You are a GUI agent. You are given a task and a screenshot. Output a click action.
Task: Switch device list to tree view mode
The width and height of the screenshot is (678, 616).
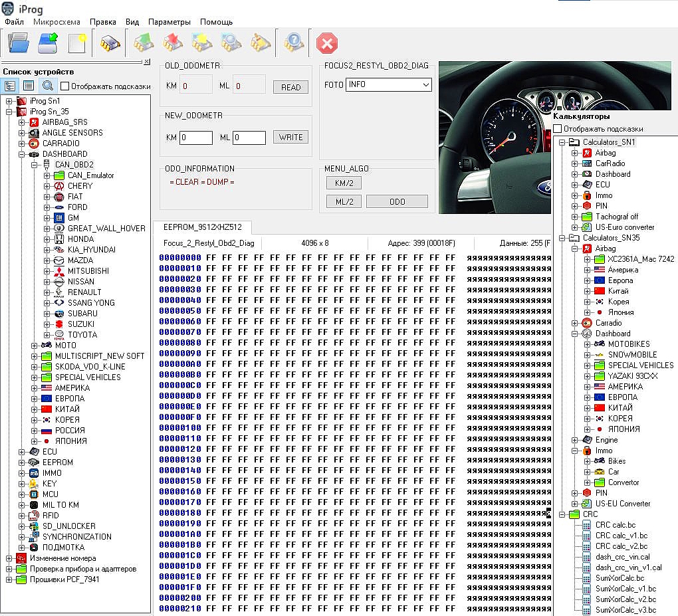10,86
